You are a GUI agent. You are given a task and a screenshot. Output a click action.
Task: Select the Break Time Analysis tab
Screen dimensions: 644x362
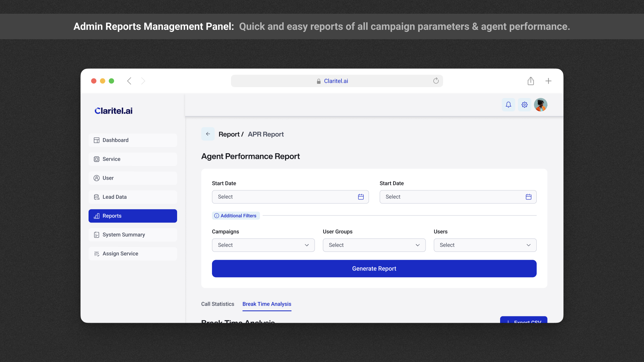pos(267,304)
